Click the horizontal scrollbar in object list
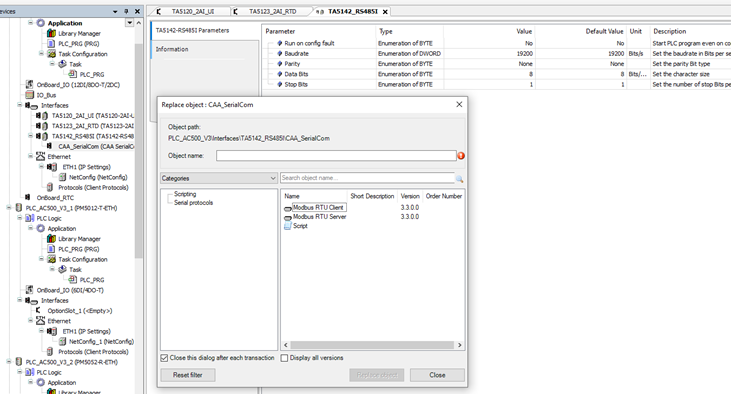 pyautogui.click(x=372, y=345)
